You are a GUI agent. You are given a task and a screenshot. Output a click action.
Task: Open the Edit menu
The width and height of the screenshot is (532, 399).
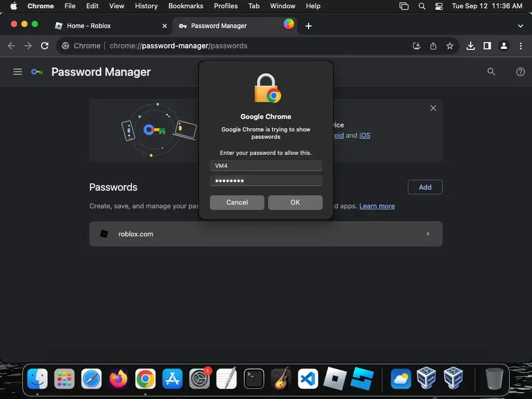click(92, 6)
